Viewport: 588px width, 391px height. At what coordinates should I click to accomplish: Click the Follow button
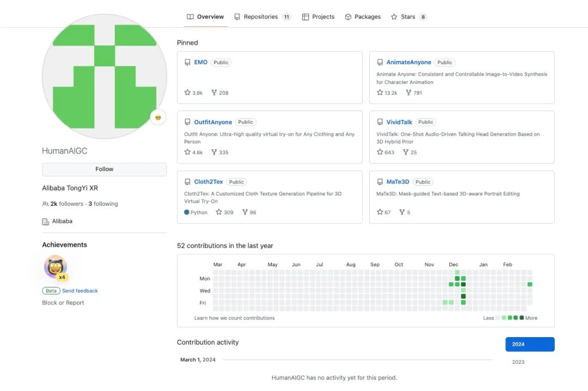[x=104, y=169]
